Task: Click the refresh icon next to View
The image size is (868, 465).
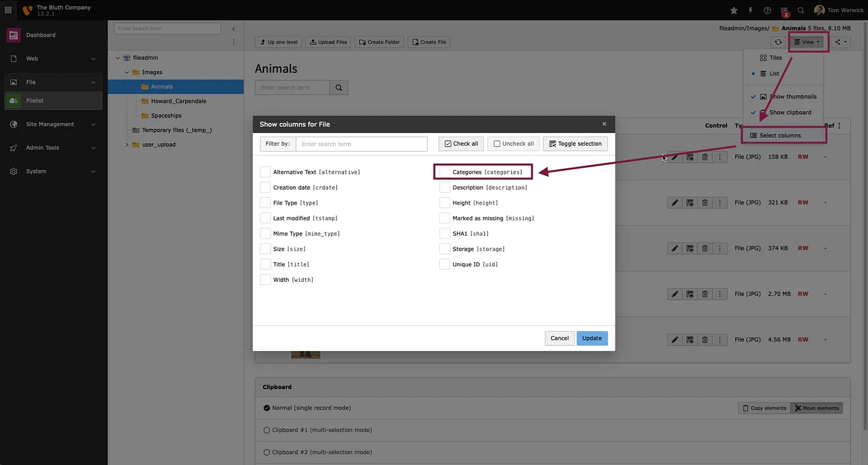Action: (x=778, y=42)
